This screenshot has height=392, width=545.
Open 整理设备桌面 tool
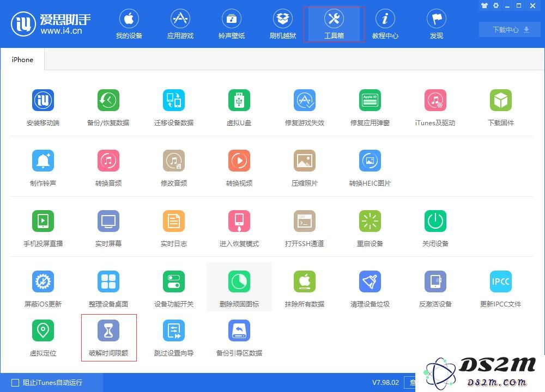[x=108, y=289]
